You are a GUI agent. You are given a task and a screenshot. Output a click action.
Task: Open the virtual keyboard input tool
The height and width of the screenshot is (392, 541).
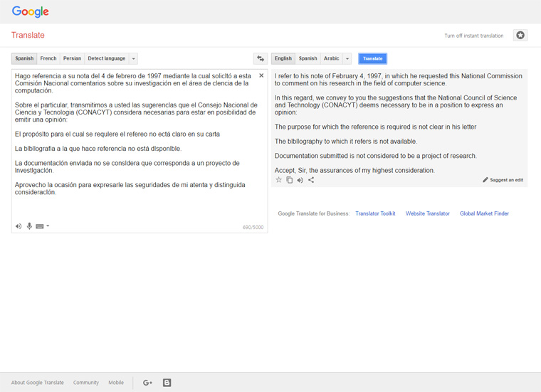40,226
